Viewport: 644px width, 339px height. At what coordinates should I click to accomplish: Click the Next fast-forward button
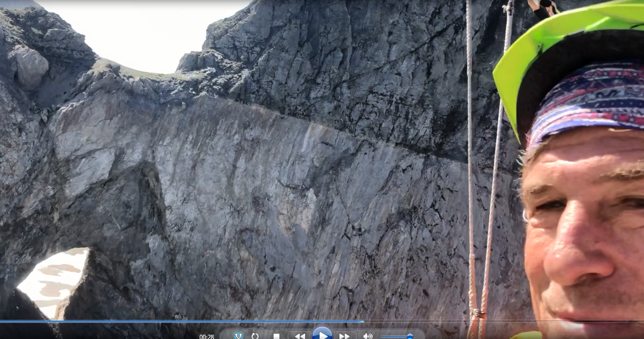[x=344, y=336]
